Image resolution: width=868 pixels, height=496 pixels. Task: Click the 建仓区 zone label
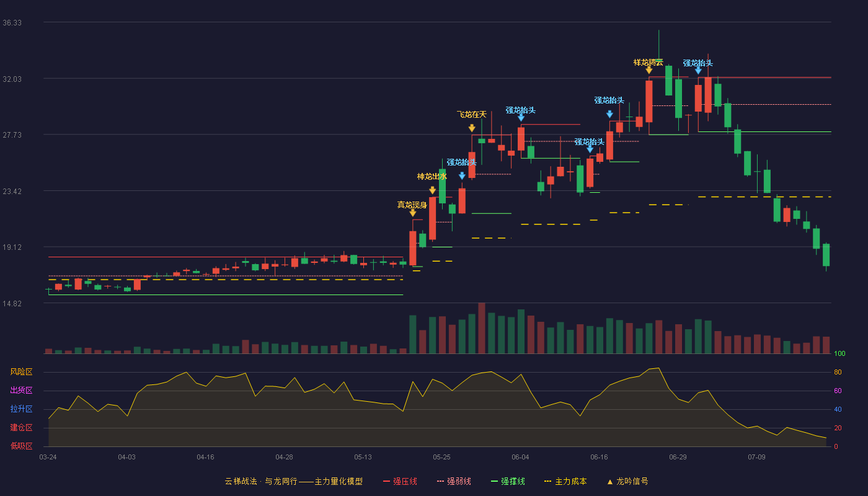click(21, 428)
